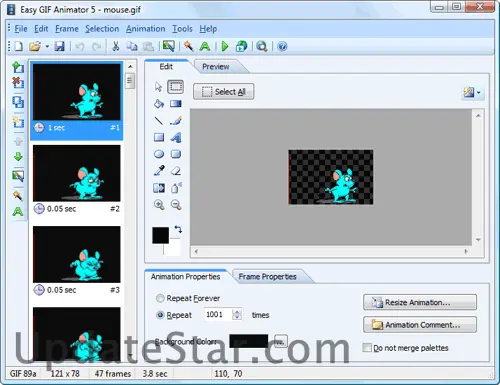Save animation with the floppy disk icon
Viewport: 500px width, 385px height.
[x=59, y=46]
